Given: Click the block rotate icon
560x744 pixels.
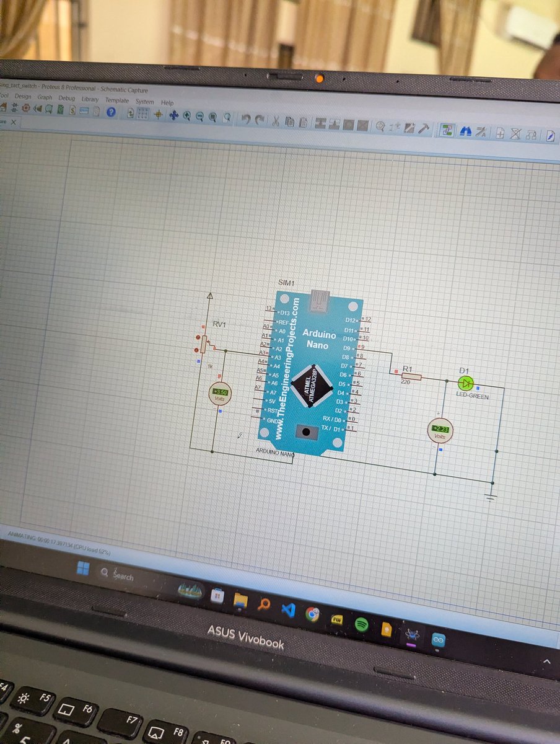Looking at the screenshot, I should click(x=348, y=125).
